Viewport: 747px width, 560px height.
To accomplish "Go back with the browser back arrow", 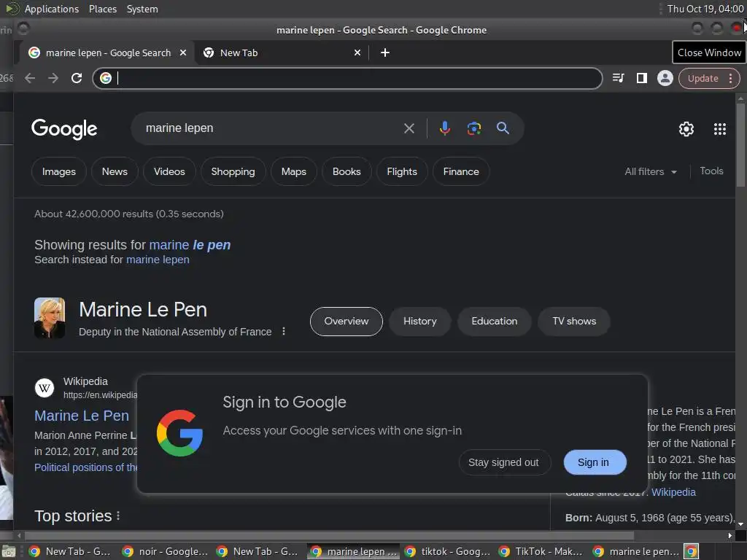I will coord(30,78).
